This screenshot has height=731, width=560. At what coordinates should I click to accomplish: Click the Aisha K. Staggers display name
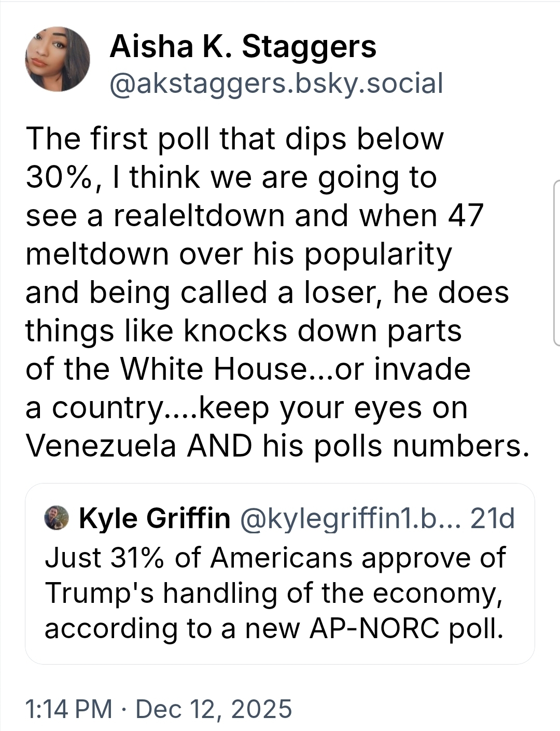(243, 47)
